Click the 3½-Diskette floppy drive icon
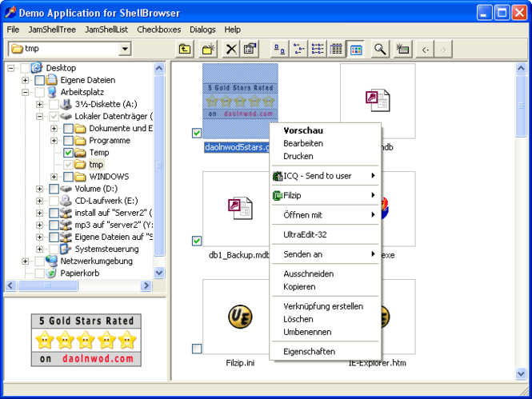The width and height of the screenshot is (532, 399). pyautogui.click(x=66, y=104)
